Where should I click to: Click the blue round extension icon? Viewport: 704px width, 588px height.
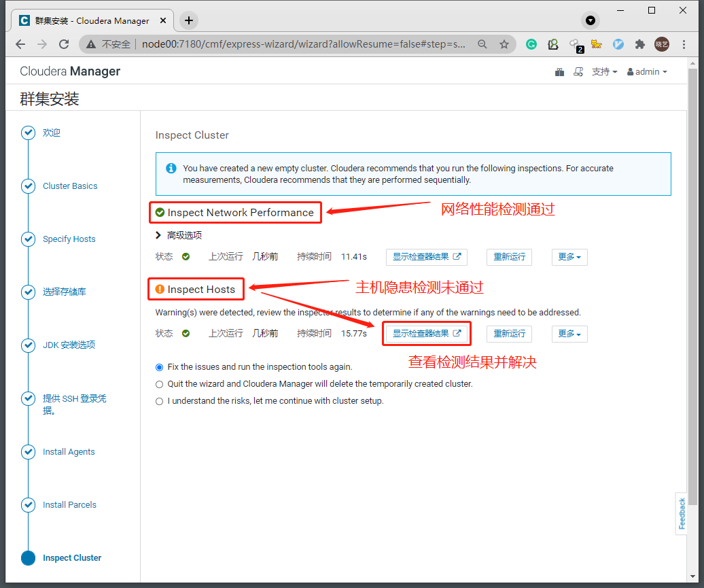point(618,44)
